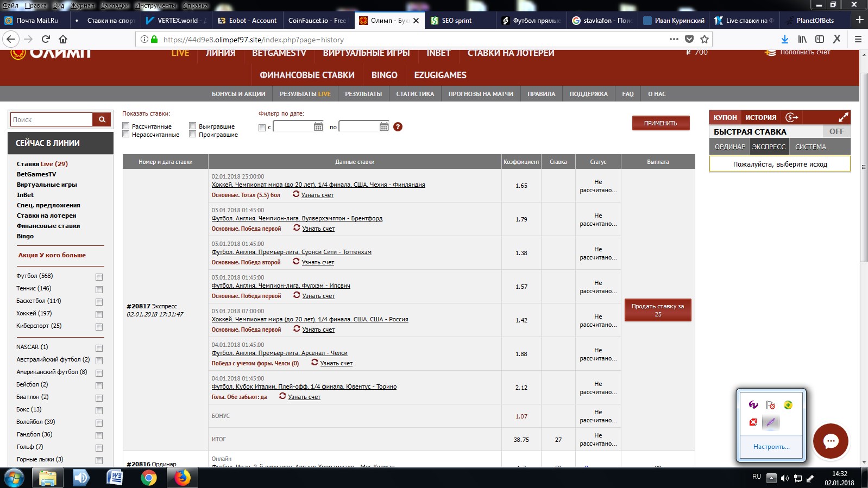This screenshot has height=488, width=868.
Task: Check the Проигравшие filter checkbox
Action: 192,134
